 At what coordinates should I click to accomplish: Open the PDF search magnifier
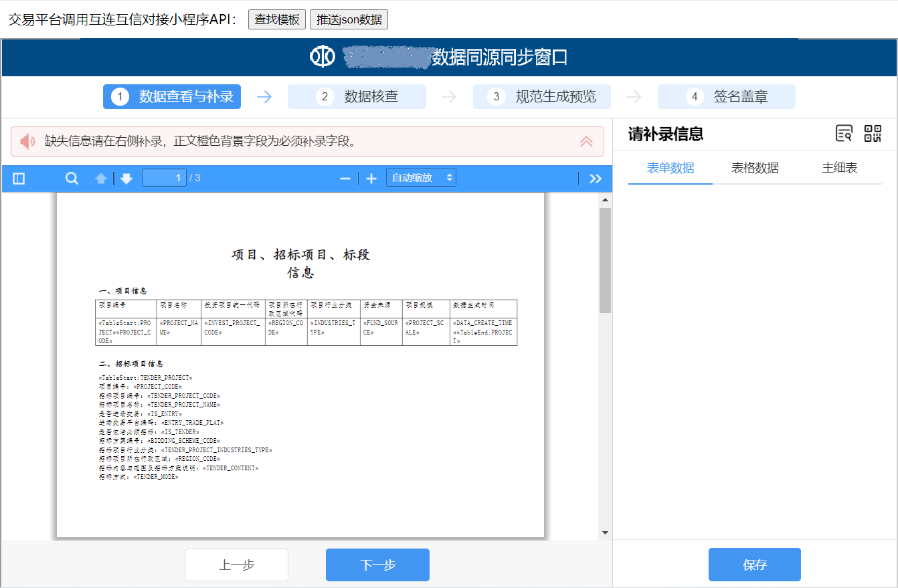click(x=72, y=179)
